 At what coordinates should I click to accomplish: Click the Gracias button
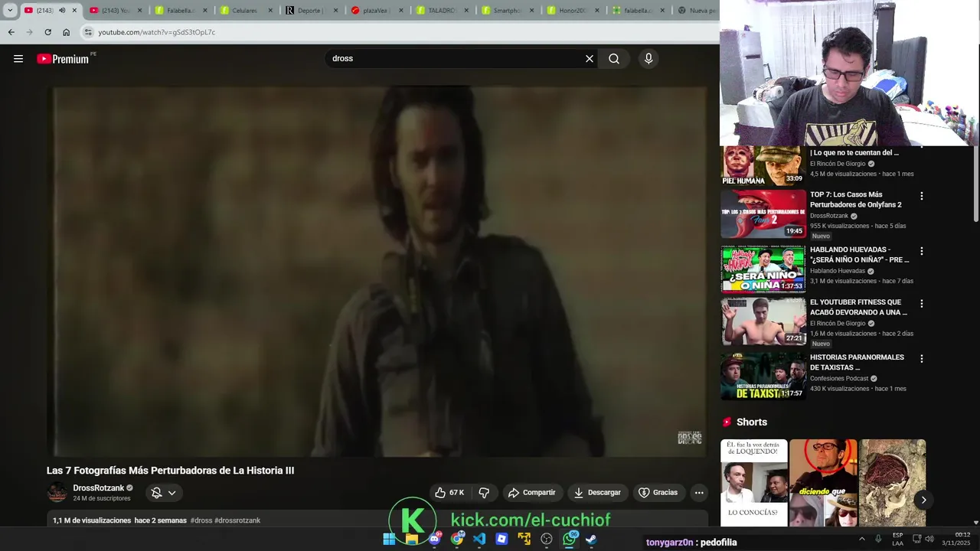[658, 493]
